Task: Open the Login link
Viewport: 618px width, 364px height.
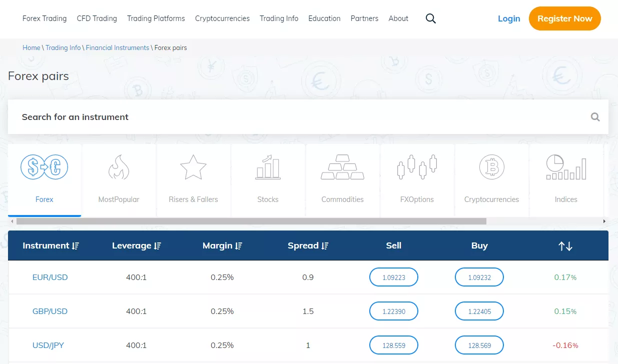Action: pyautogui.click(x=509, y=18)
